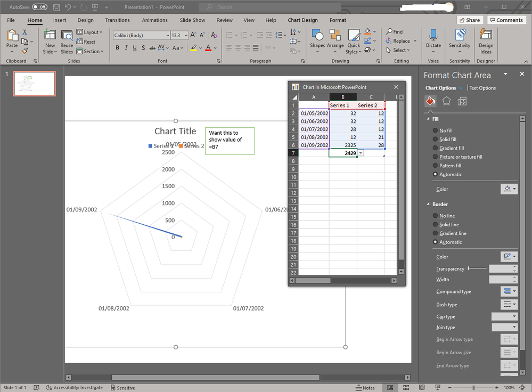Apply Bold formatting

click(117, 48)
